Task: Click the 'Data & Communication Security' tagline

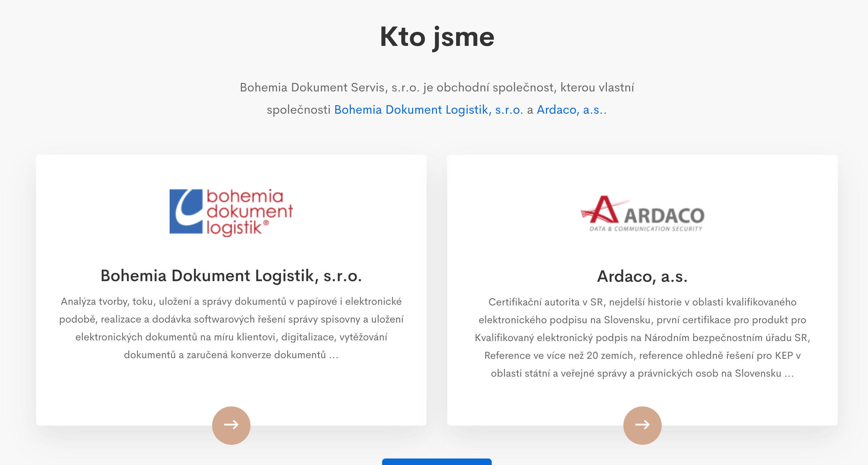Action: 646,229
